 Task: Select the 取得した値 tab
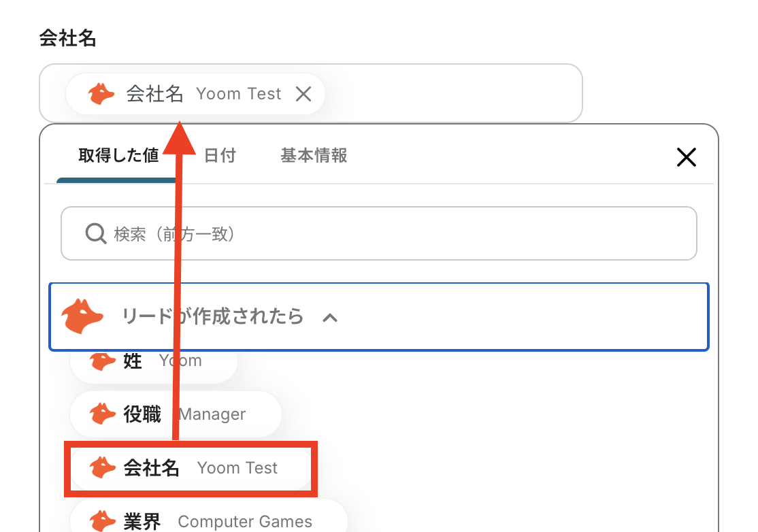coord(118,156)
